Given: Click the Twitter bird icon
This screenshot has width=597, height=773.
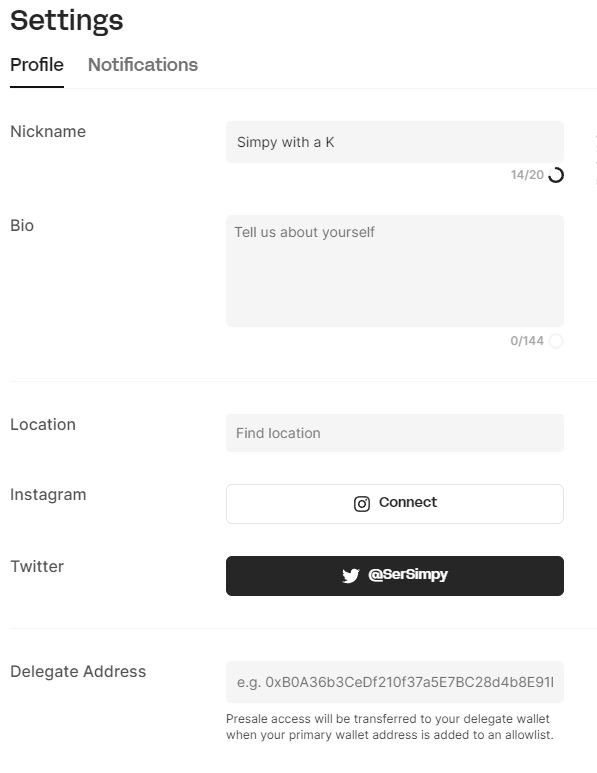Looking at the screenshot, I should coord(351,575).
